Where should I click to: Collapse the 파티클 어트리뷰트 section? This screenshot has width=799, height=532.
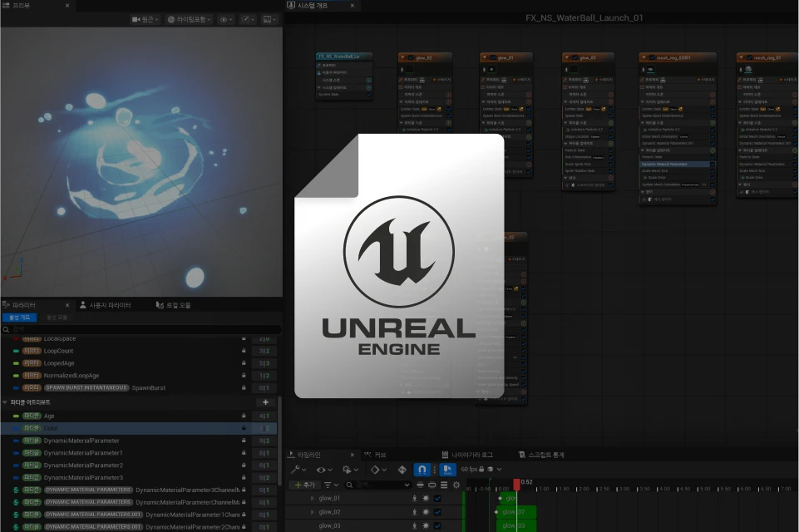click(x=5, y=402)
